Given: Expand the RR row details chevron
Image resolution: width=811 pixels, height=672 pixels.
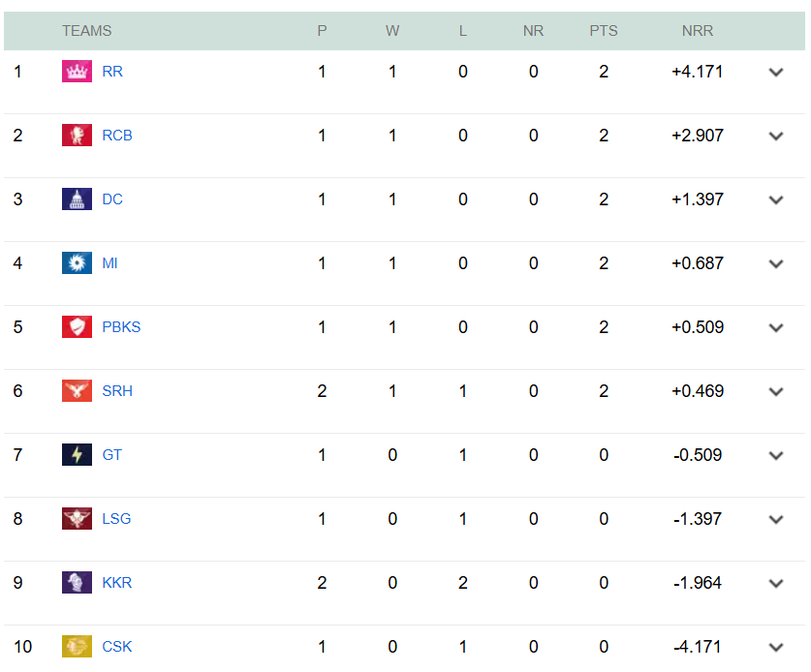Looking at the screenshot, I should (775, 72).
